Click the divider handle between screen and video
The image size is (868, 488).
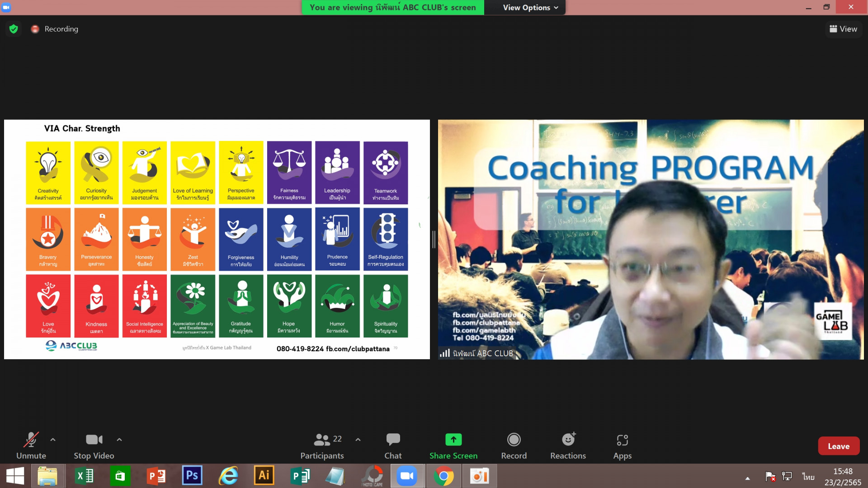[434, 239]
